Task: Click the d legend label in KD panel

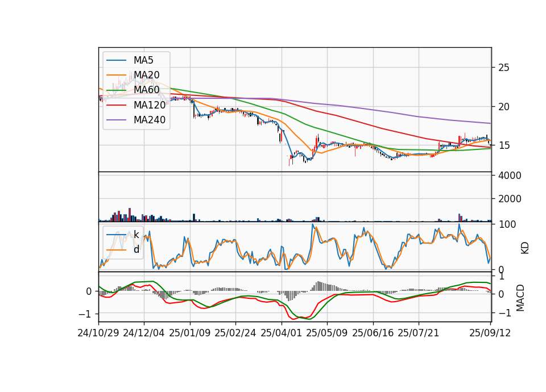Action: [136, 249]
